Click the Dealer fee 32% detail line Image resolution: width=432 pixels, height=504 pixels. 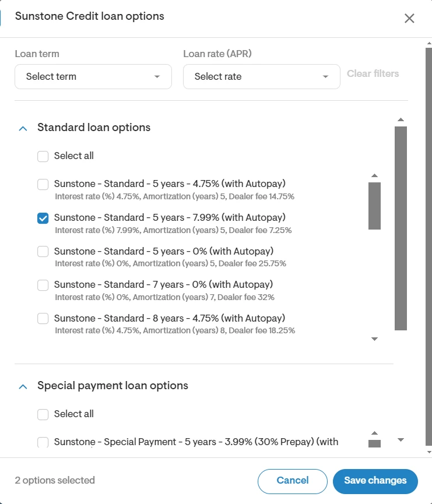click(x=164, y=297)
